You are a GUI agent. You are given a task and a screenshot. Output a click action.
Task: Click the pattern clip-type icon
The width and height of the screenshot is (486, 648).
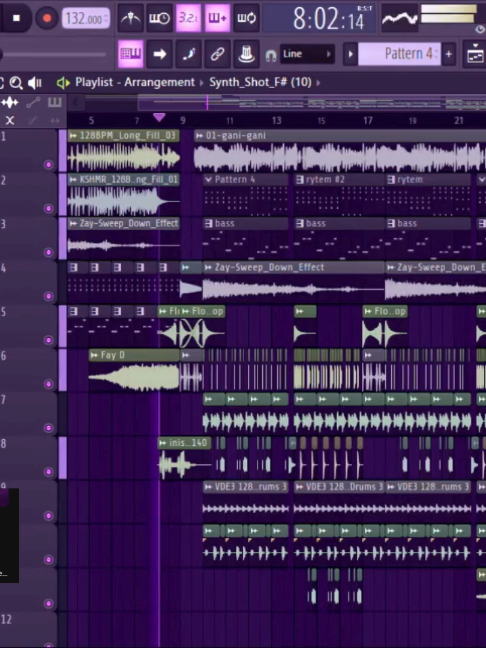click(55, 102)
